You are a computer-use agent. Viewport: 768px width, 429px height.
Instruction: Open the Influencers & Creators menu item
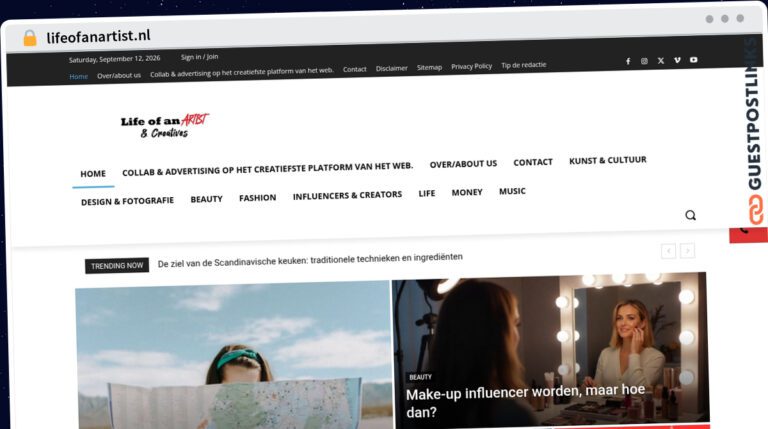347,195
